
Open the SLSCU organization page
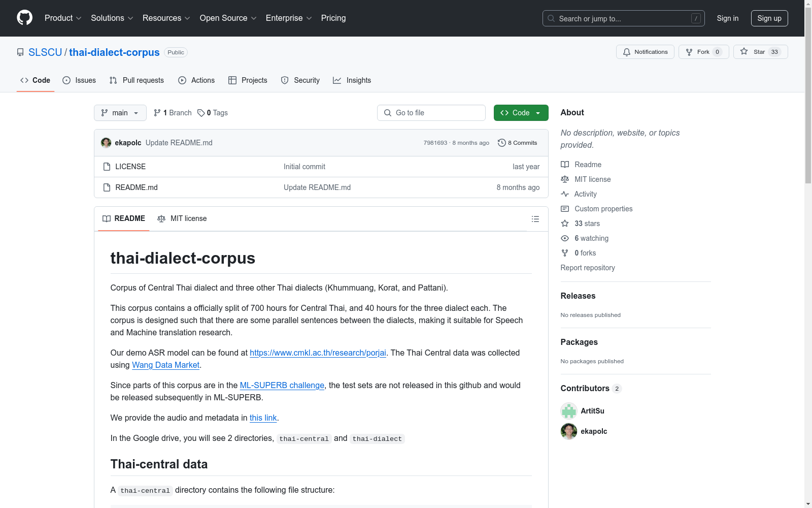pos(45,52)
